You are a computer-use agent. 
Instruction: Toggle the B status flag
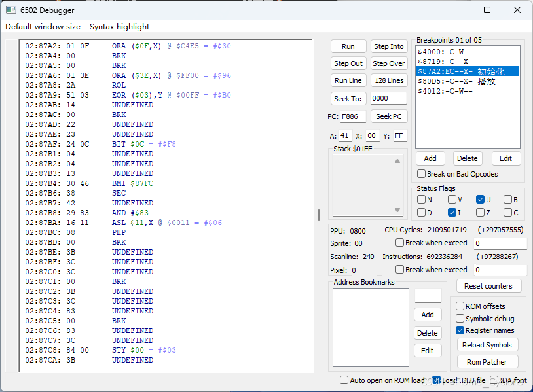[508, 200]
